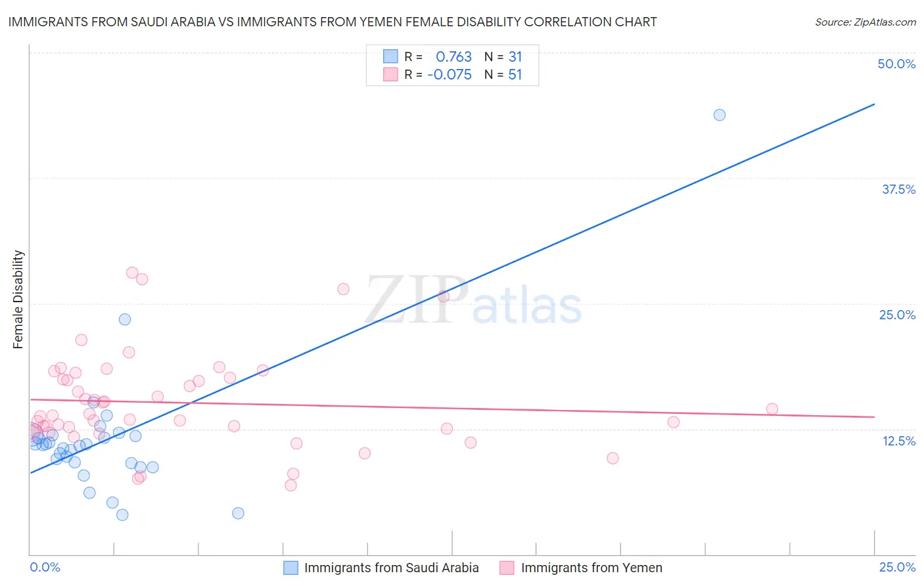This screenshot has height=586, width=924.
Task: Click the blue data point near 23.5% disability
Action: (x=125, y=319)
